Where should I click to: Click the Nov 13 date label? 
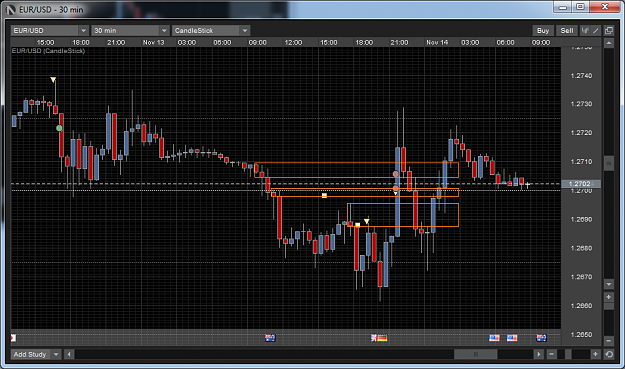click(x=153, y=42)
